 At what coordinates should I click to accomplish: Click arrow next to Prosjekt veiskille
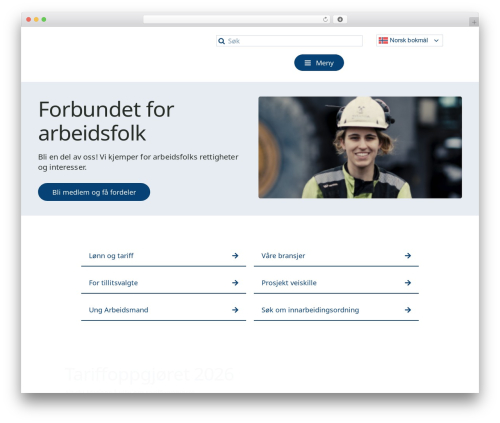(x=408, y=283)
